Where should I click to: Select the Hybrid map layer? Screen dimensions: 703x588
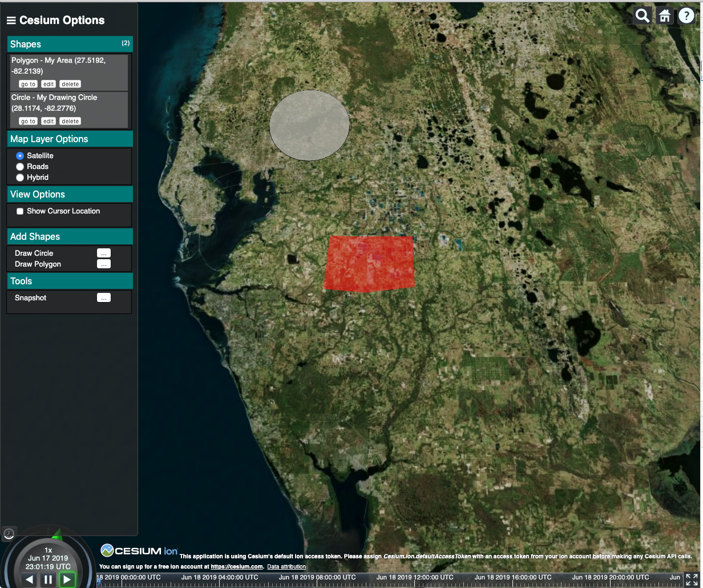coord(20,177)
